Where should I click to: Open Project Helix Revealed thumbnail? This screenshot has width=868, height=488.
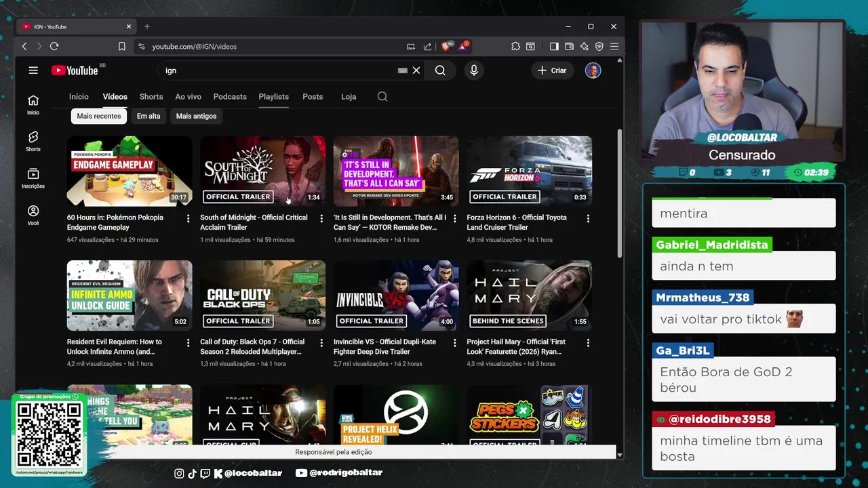[x=396, y=415]
